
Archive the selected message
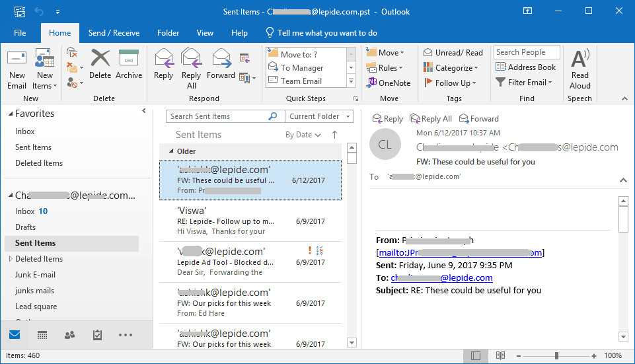[x=129, y=65]
